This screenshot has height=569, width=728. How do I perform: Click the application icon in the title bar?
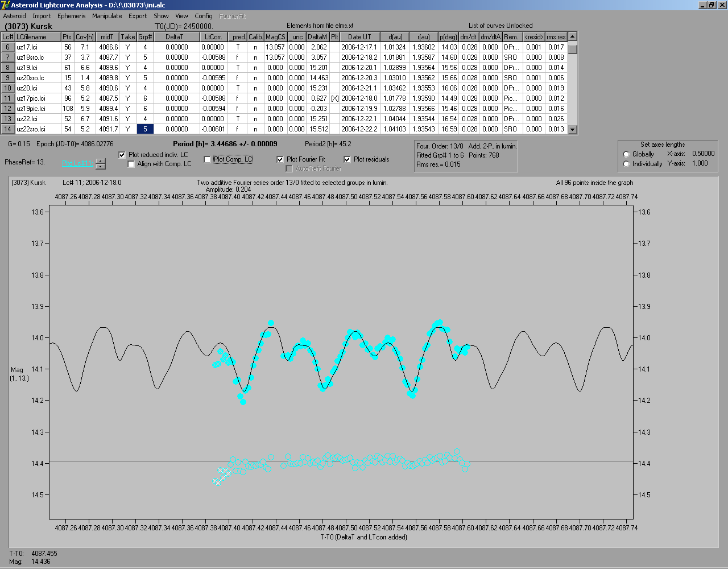[5, 5]
